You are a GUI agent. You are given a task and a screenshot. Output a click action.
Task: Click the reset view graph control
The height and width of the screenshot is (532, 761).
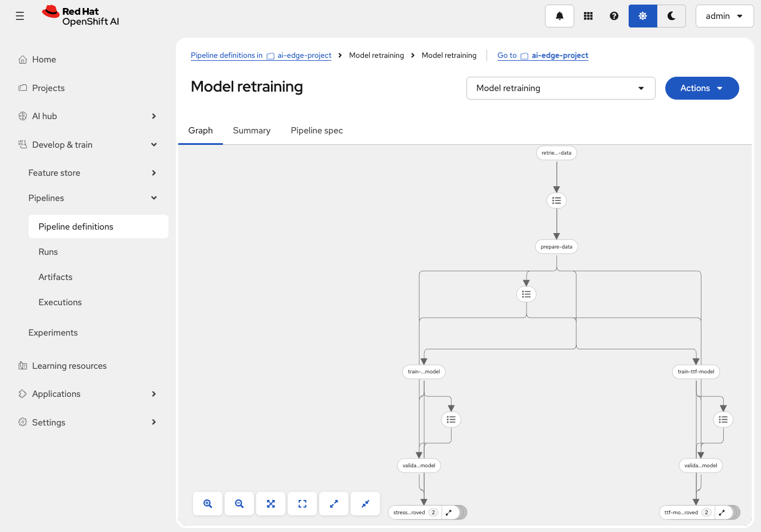[302, 504]
